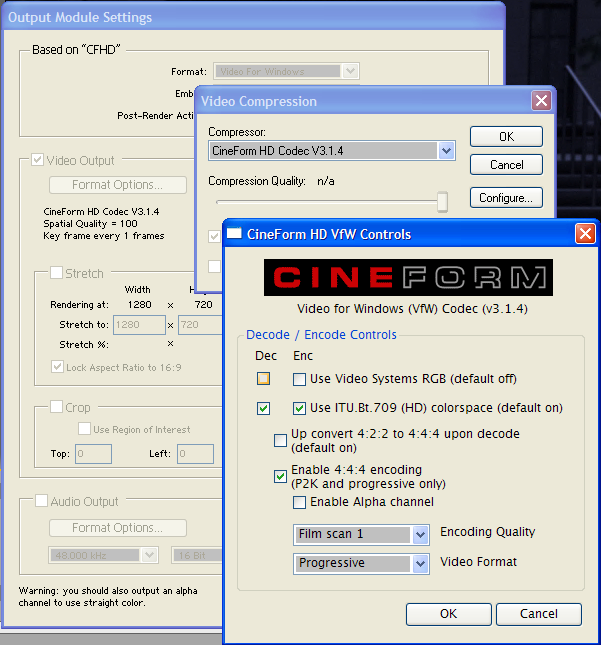Click the Video Output Format Options button
The image size is (601, 645).
tap(118, 185)
